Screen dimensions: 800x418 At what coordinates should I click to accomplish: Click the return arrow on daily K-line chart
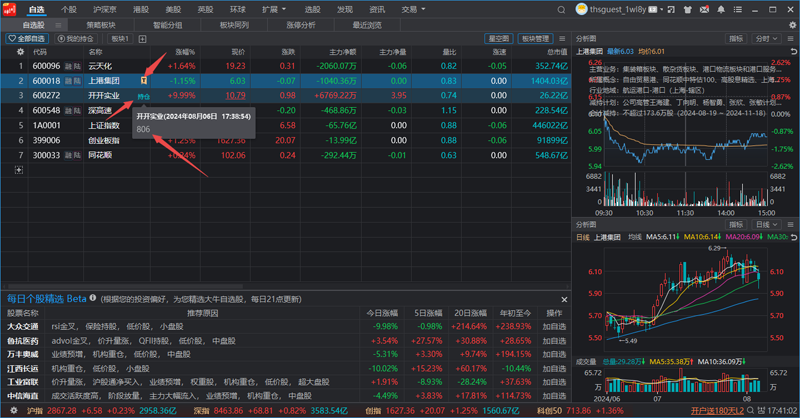pos(793,237)
